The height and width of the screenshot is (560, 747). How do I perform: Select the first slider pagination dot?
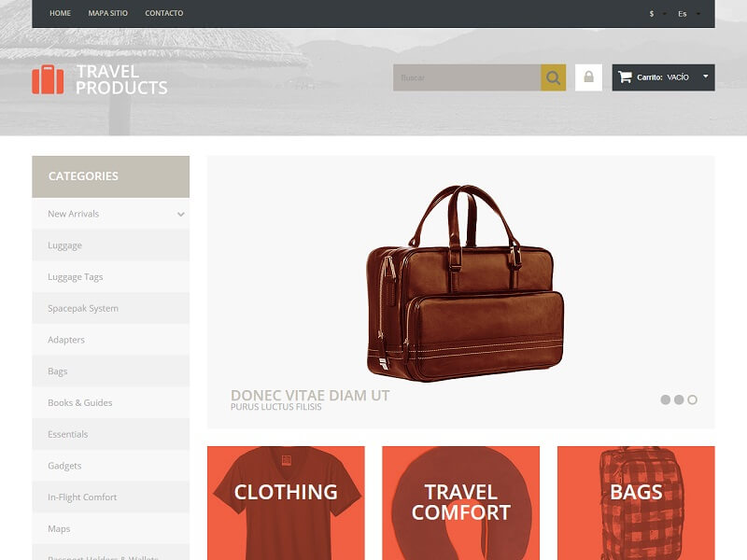pos(666,400)
